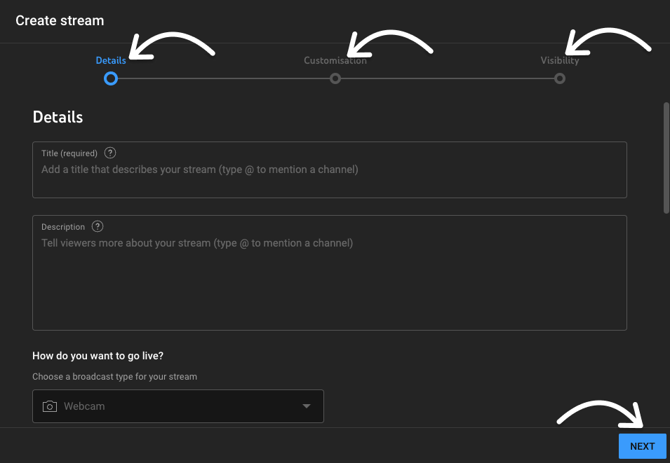Click the 'How do you want to go live?' label

pyautogui.click(x=98, y=356)
